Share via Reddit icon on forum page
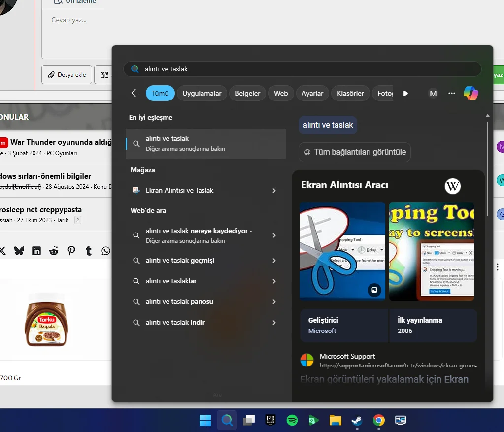The image size is (504, 432). [x=54, y=251]
